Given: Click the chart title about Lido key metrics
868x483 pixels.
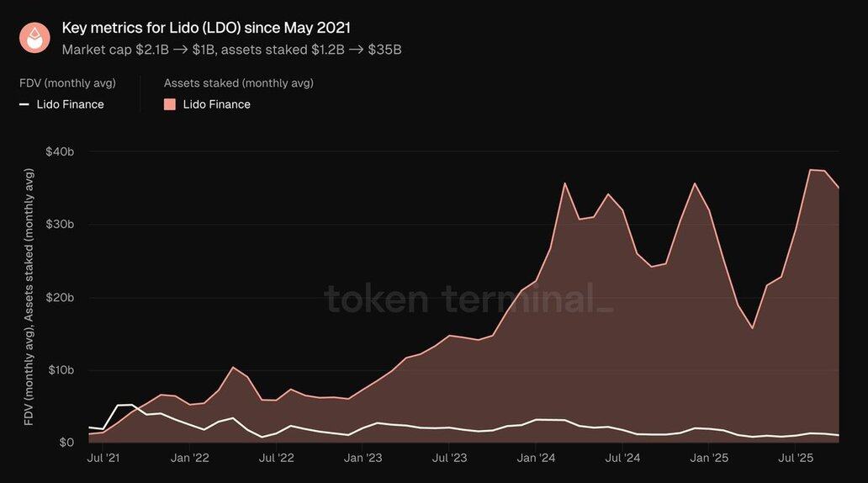Looking at the screenshot, I should point(206,28).
